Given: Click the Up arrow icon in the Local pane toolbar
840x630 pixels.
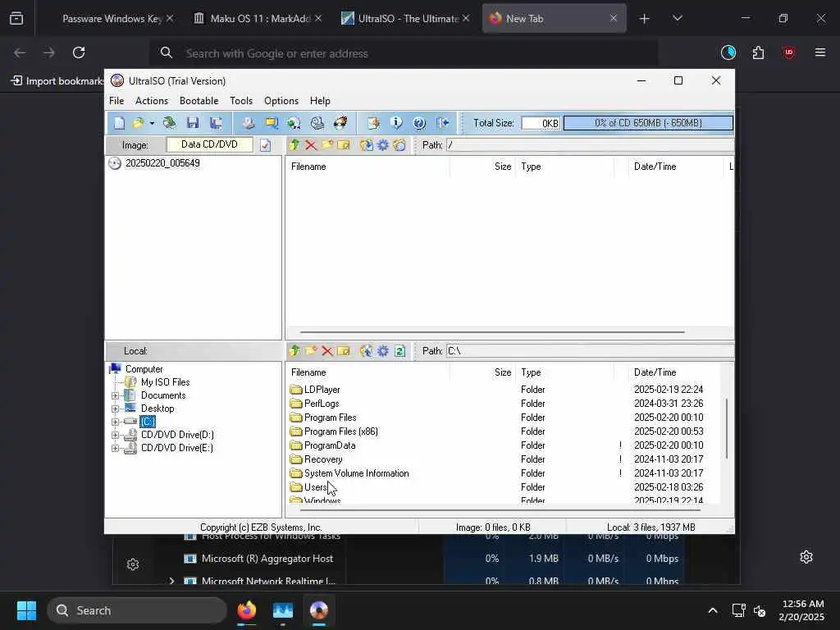Looking at the screenshot, I should pos(294,351).
